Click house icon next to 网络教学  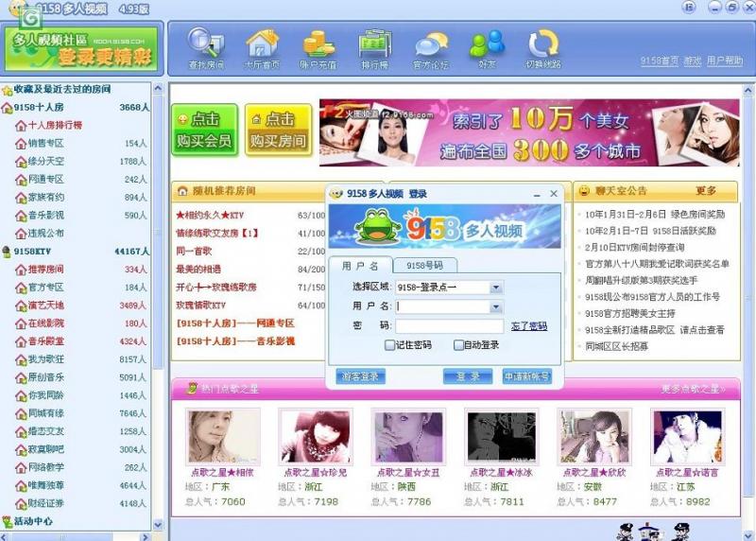[21, 467]
